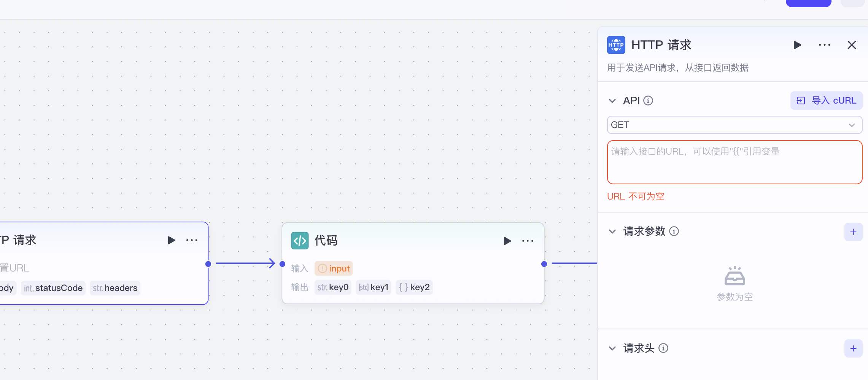Run the 代码 node with its play icon
Viewport: 868px width, 380px height.
(x=507, y=241)
